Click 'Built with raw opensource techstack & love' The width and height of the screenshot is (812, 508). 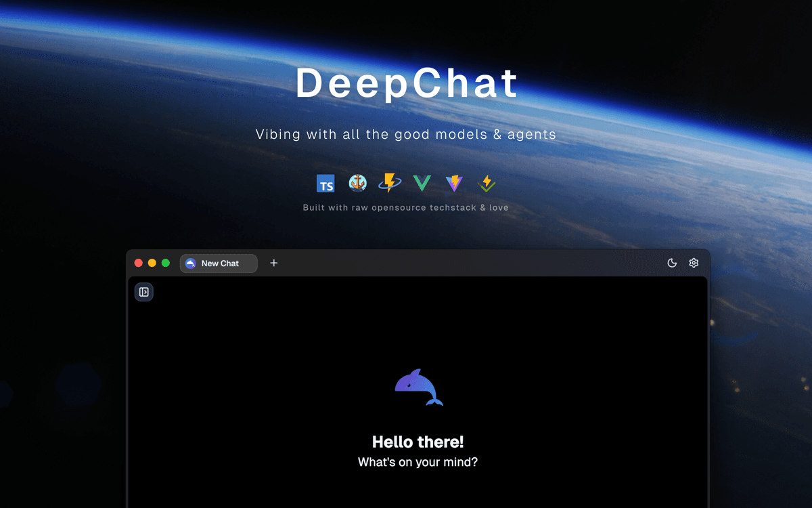(406, 207)
